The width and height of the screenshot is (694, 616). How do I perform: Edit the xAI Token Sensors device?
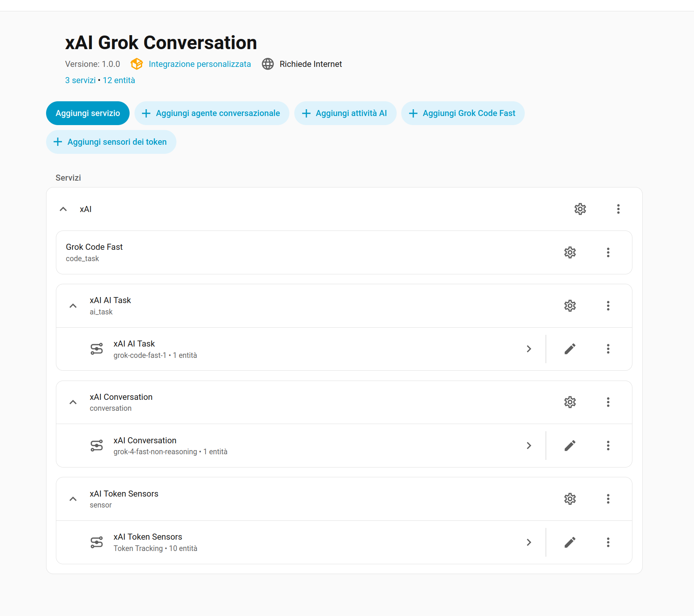[570, 542]
